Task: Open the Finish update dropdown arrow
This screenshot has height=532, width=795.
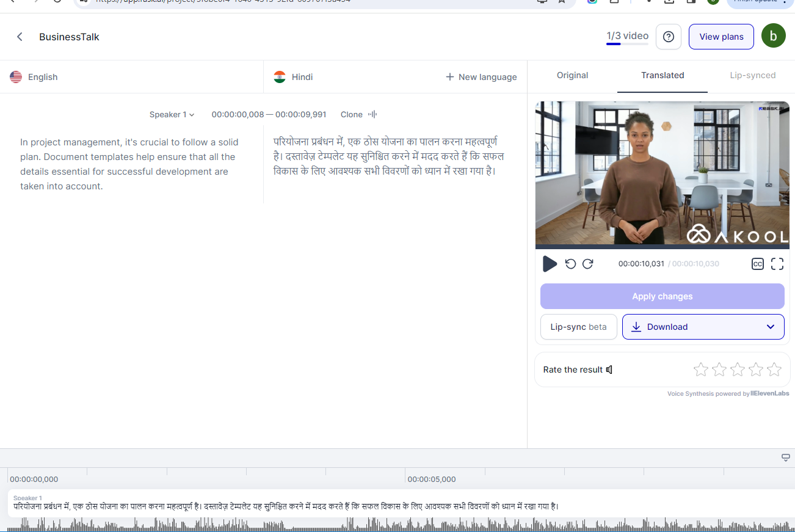Action: coord(783,2)
